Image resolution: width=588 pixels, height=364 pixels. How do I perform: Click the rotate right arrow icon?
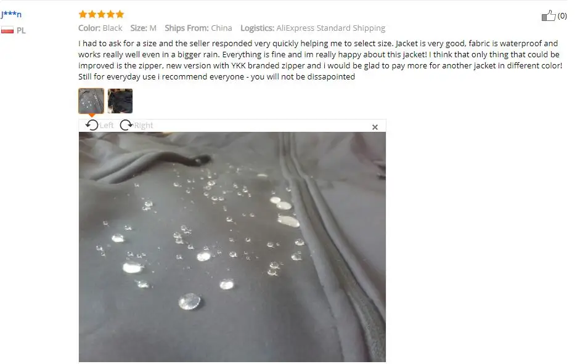126,125
